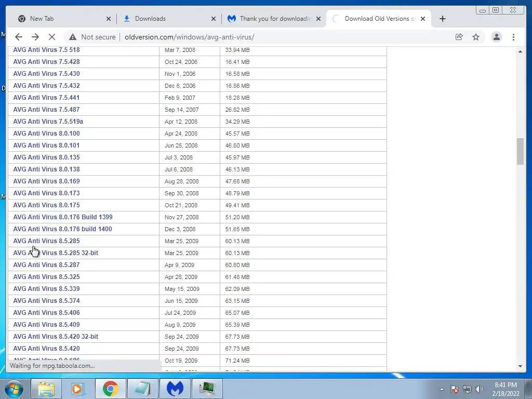Click the vertical scrollbar thumb
This screenshot has height=399, width=532.
coord(520,151)
